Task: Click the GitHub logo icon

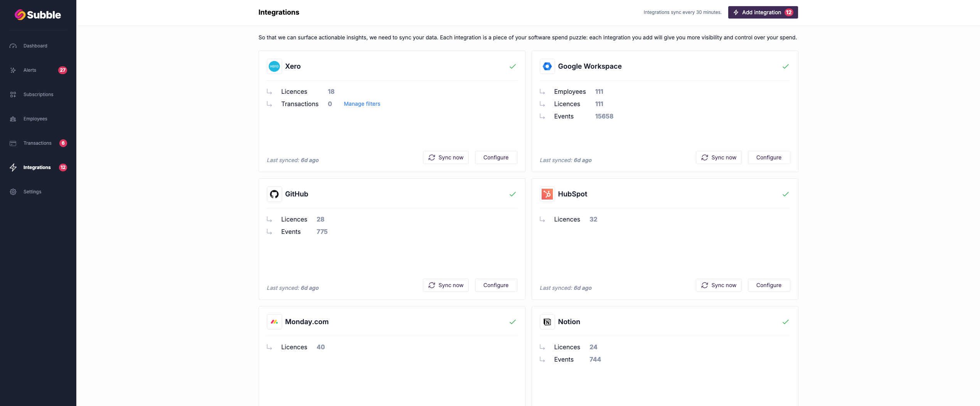Action: [274, 194]
